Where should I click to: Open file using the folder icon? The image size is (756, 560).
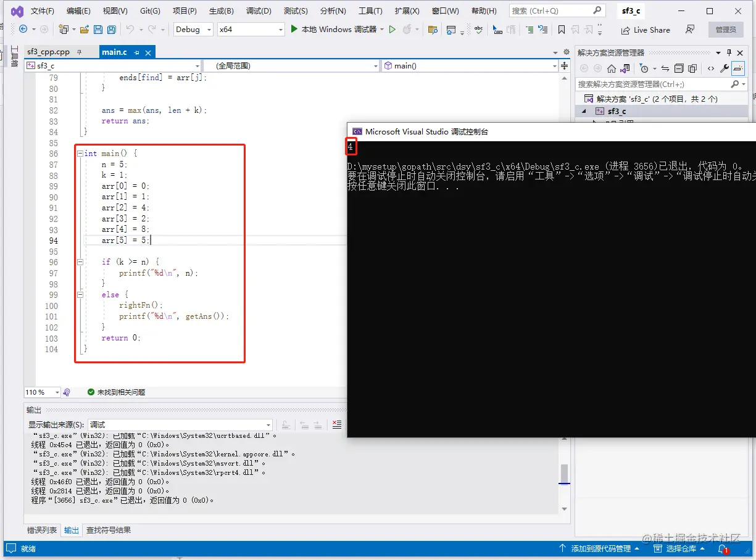tap(85, 30)
